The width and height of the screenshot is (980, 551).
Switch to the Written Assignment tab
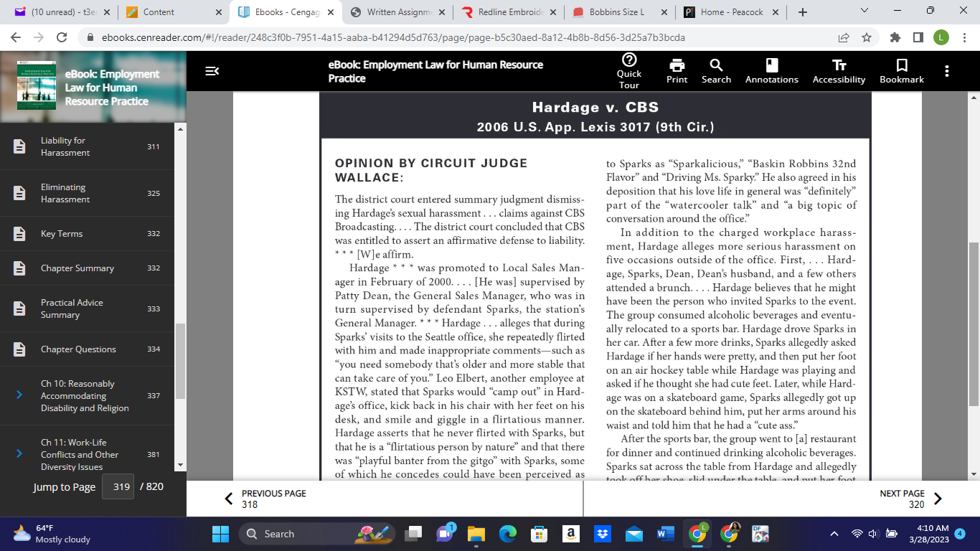(x=398, y=11)
